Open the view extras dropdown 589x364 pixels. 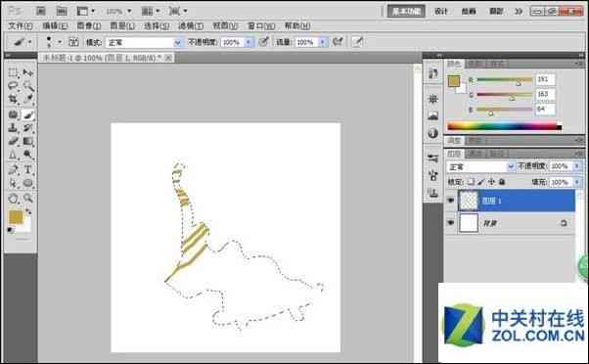click(86, 11)
